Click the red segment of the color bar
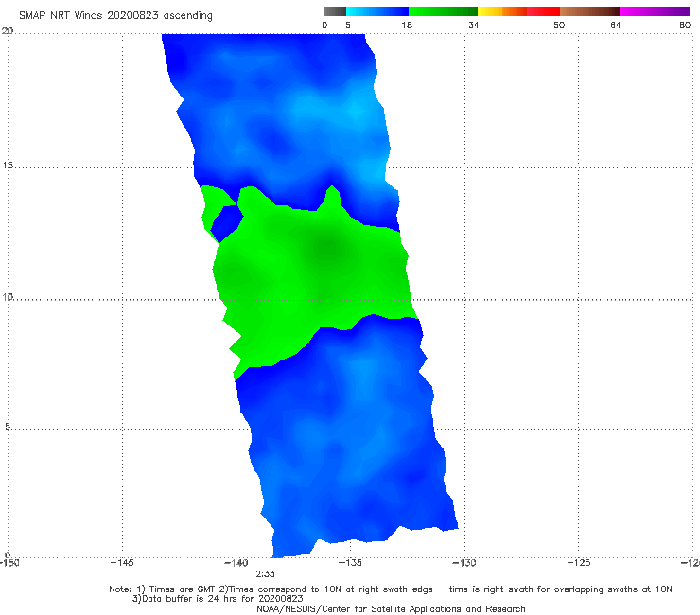 pyautogui.click(x=543, y=11)
